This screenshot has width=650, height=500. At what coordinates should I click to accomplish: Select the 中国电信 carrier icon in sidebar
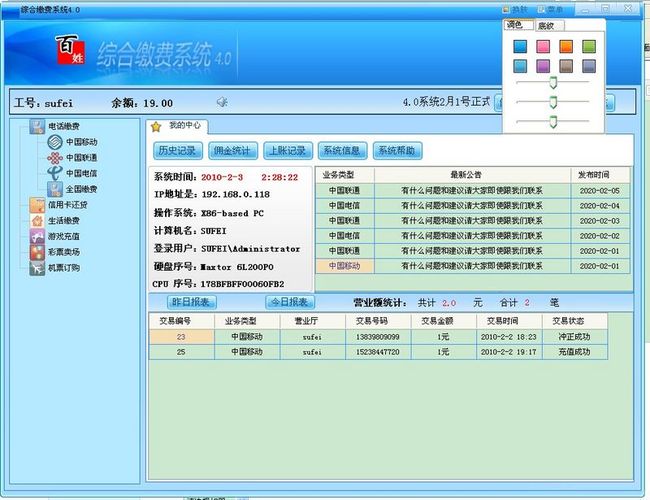(x=55, y=173)
